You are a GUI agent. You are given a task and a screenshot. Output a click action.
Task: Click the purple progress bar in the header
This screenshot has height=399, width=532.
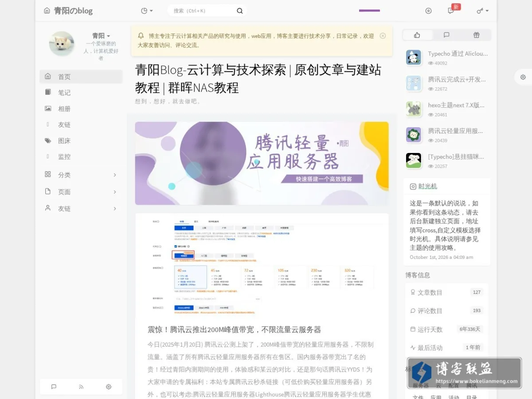click(369, 10)
